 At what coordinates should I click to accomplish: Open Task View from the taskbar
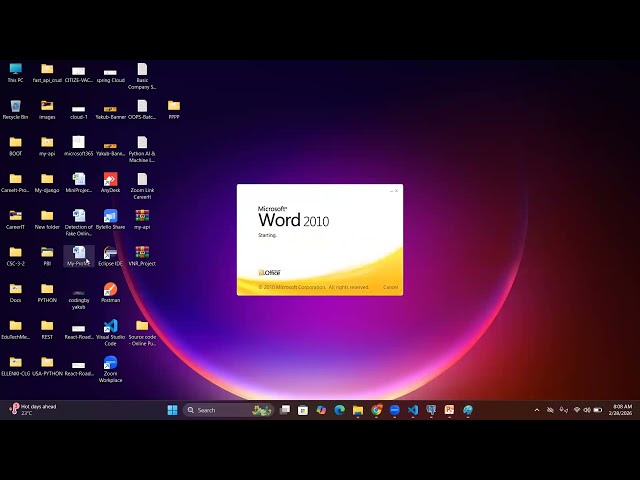point(284,410)
